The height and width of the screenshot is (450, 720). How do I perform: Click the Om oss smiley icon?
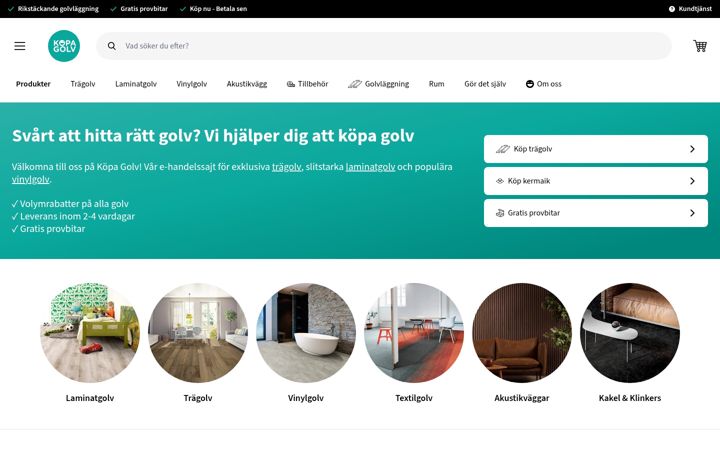(529, 84)
